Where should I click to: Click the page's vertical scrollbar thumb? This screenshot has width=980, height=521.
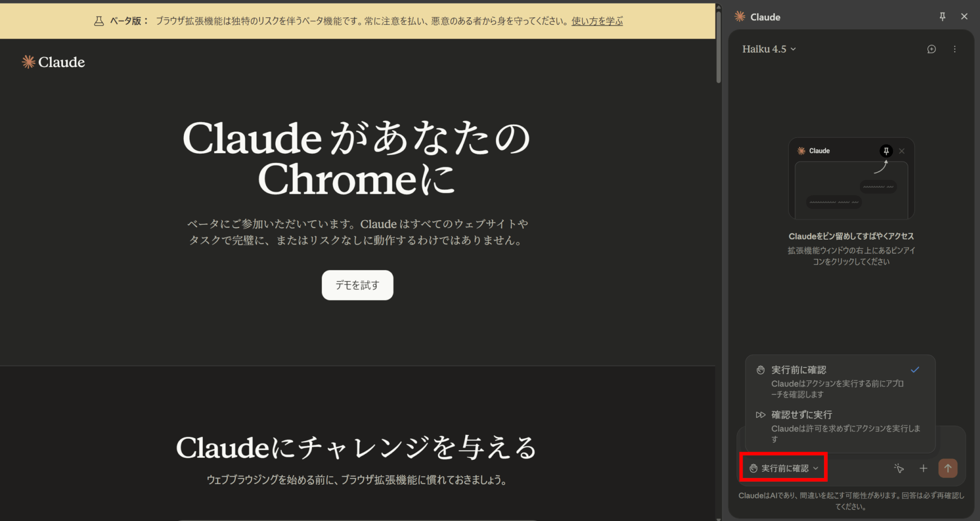[718, 48]
